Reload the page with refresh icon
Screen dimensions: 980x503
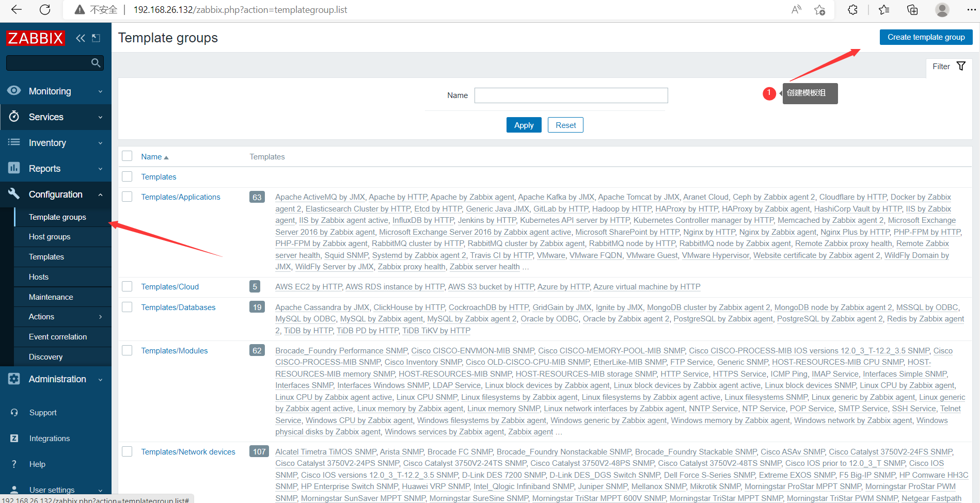point(45,10)
